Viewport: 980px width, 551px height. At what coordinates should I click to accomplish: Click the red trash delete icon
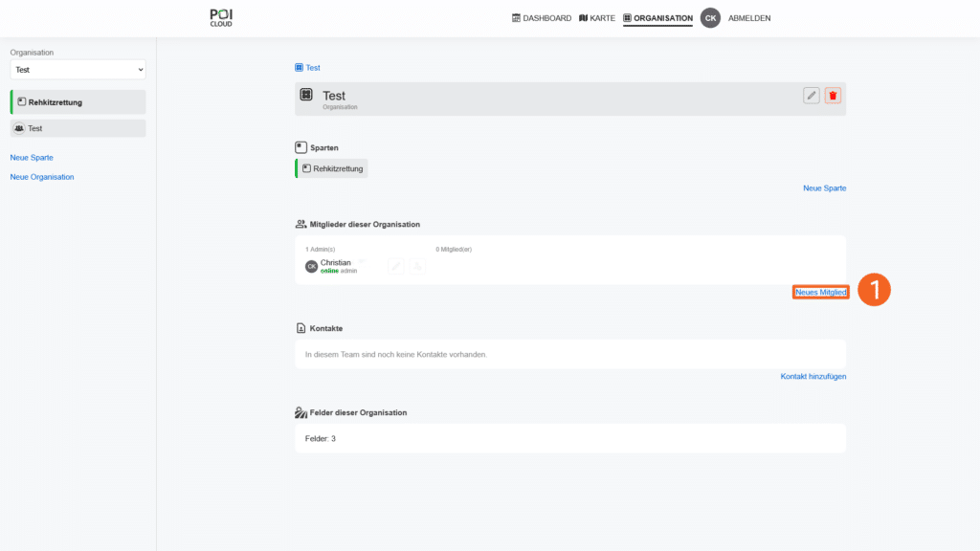tap(833, 96)
